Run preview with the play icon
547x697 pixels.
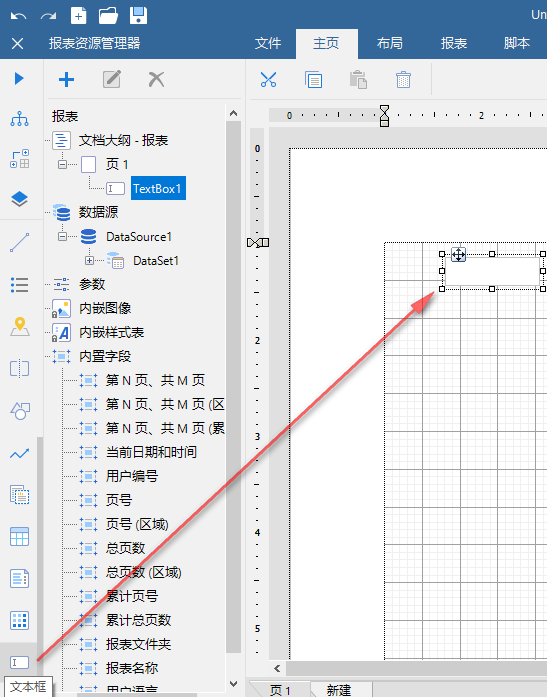pos(19,79)
